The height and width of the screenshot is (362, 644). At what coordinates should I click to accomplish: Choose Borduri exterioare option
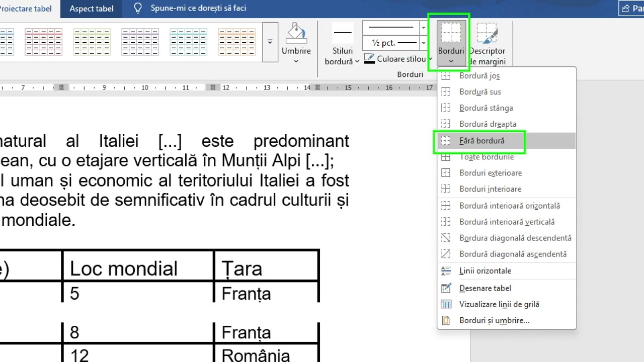click(x=507, y=173)
